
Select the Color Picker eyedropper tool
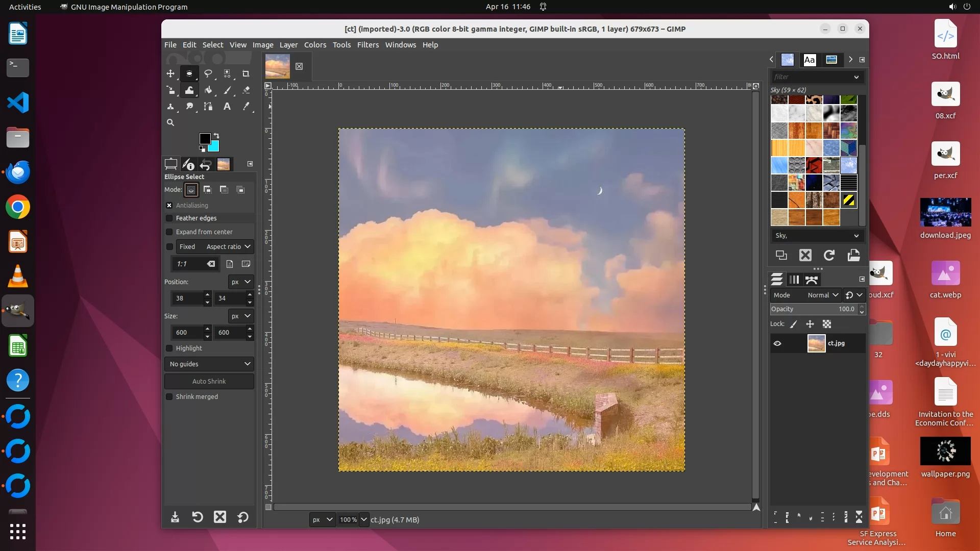tap(246, 107)
